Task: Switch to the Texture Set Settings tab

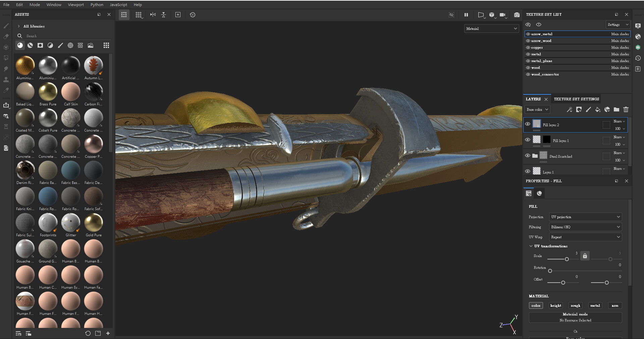Action: [576, 99]
